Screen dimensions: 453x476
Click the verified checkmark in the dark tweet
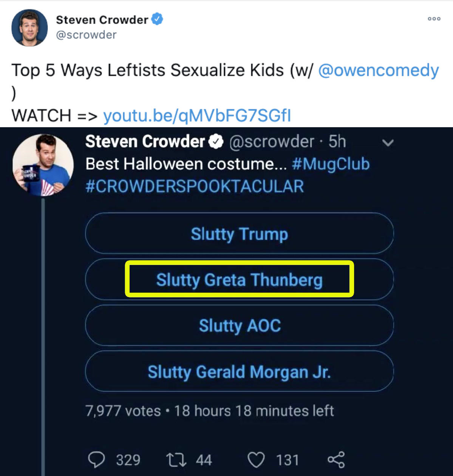[x=216, y=142]
